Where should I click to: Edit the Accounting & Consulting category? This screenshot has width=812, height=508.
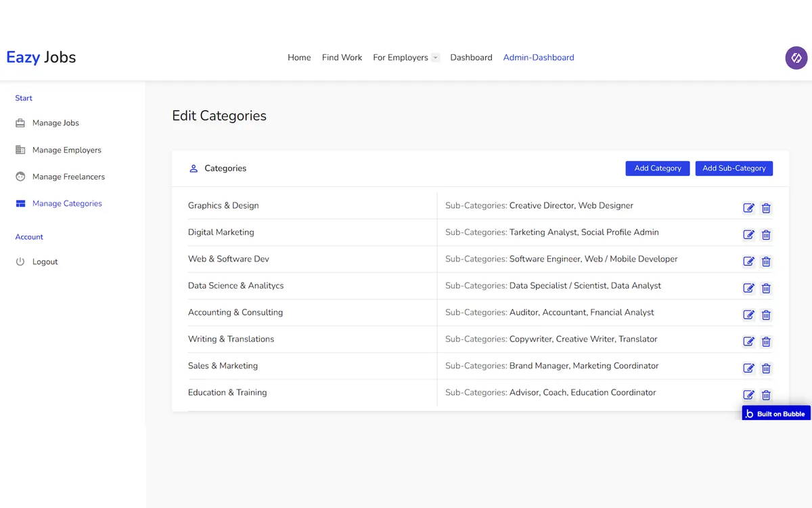coord(748,315)
